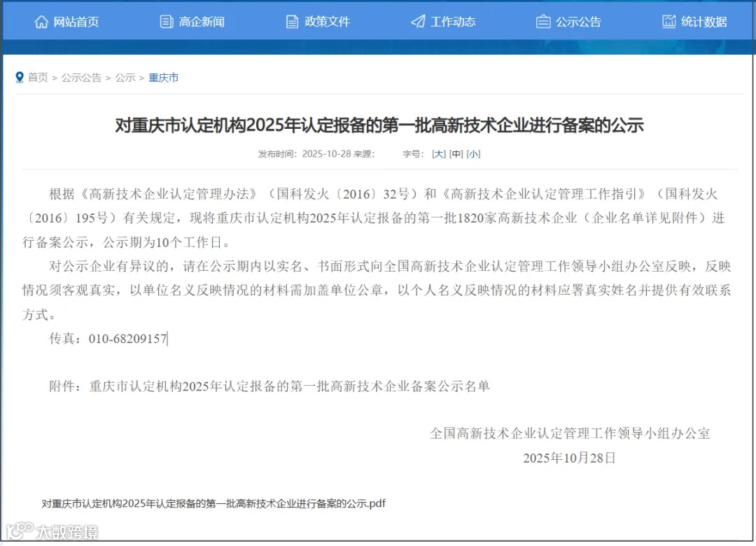Select the [大] large font size option

point(438,153)
